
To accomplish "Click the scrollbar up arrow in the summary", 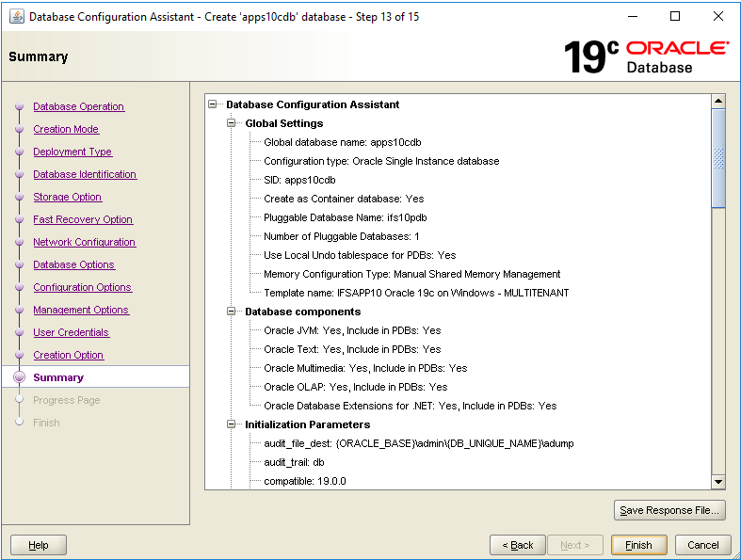I will click(718, 101).
